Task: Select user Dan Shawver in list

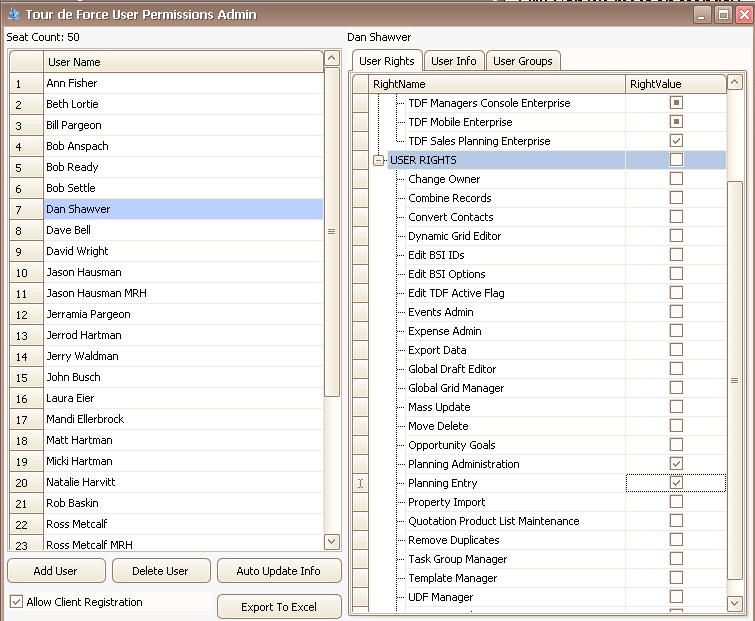Action: tap(183, 209)
